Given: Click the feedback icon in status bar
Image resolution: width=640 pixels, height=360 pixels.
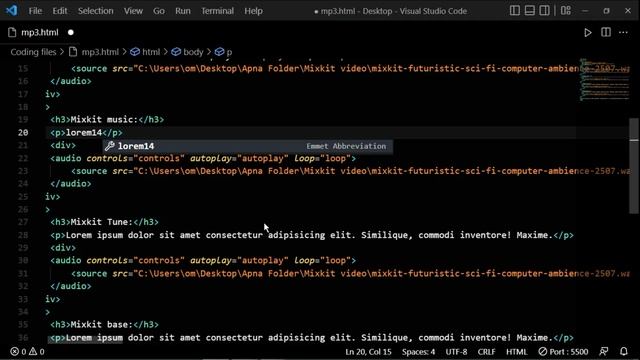Looking at the screenshot, I should 604,351.
